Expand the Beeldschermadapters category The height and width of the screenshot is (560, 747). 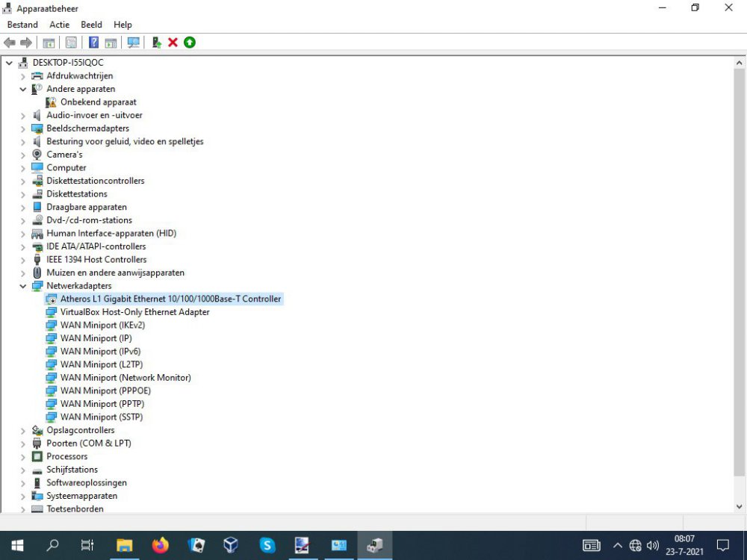tap(22, 128)
